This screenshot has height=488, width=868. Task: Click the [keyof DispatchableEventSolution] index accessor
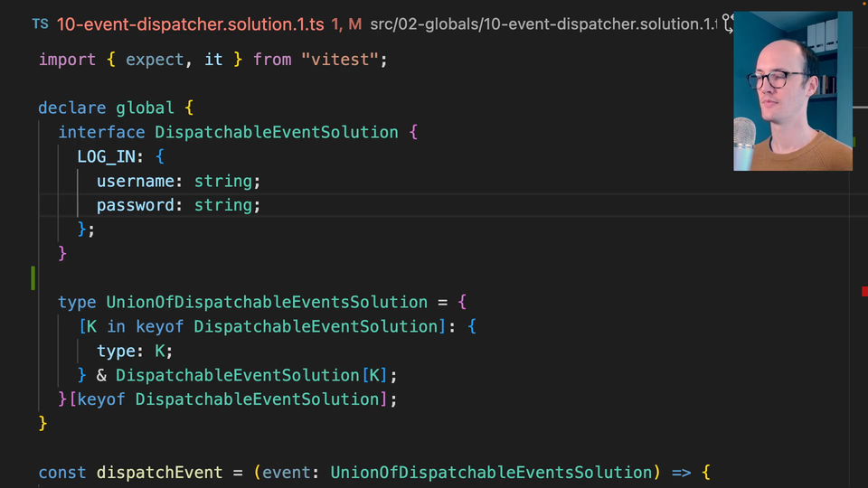(232, 399)
